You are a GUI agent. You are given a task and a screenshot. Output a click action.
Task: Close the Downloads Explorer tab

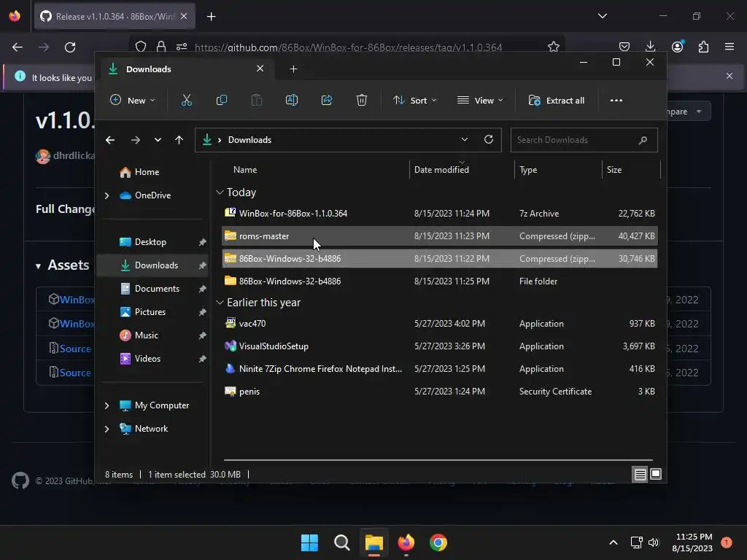tap(260, 69)
